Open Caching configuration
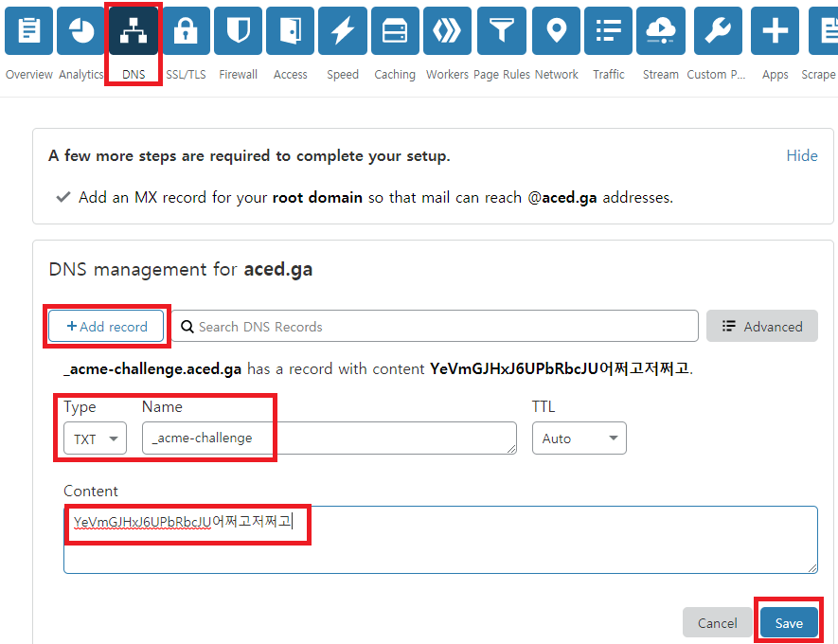 tap(394, 31)
